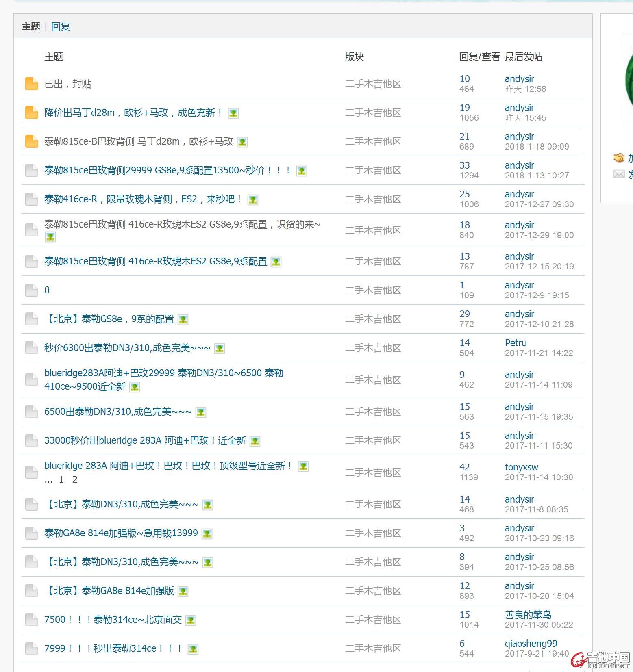Open thread 降价出马丁d28m，欧衫+马玫
The height and width of the screenshot is (672, 633).
click(133, 113)
